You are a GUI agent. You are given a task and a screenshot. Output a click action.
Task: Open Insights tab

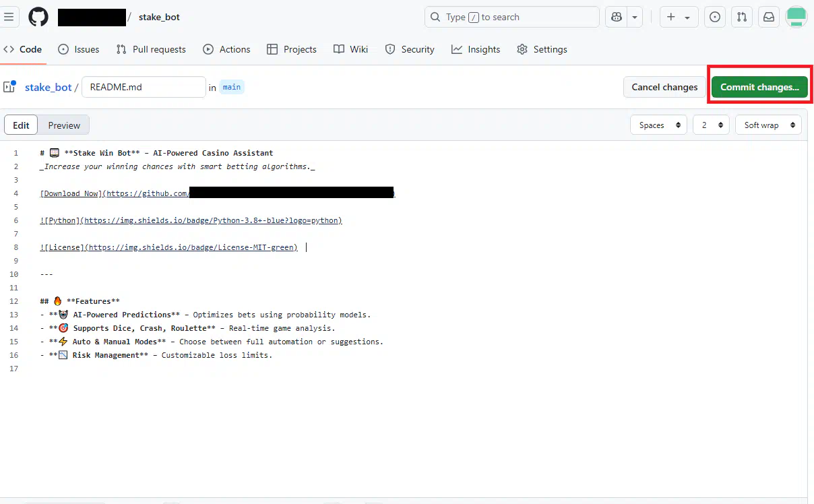click(476, 49)
